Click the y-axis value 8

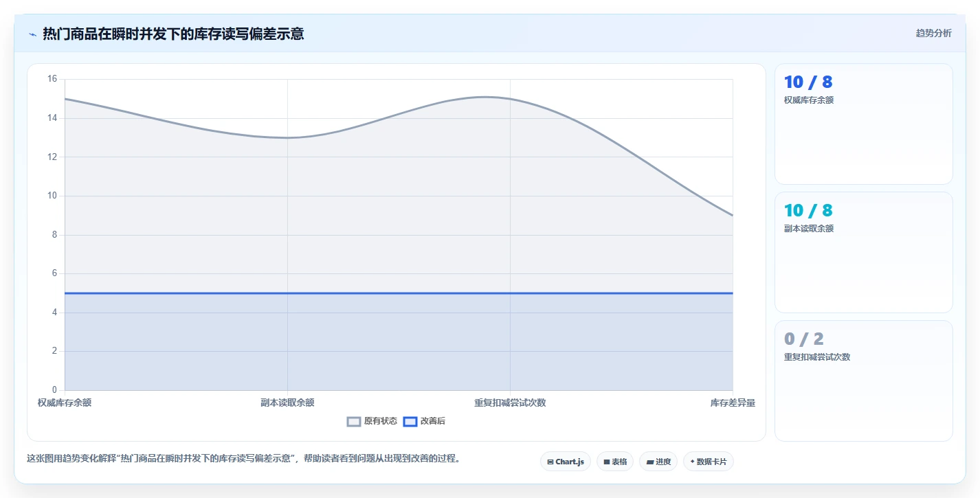click(55, 235)
